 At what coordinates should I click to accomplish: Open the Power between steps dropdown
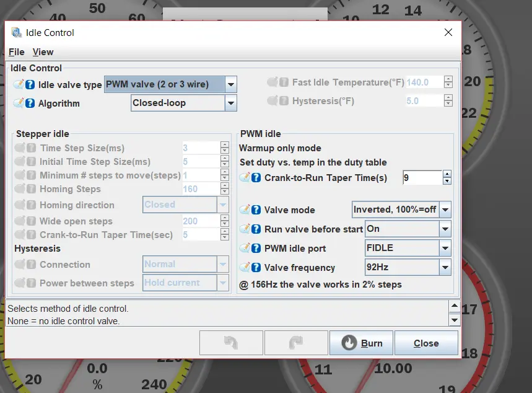pos(223,283)
